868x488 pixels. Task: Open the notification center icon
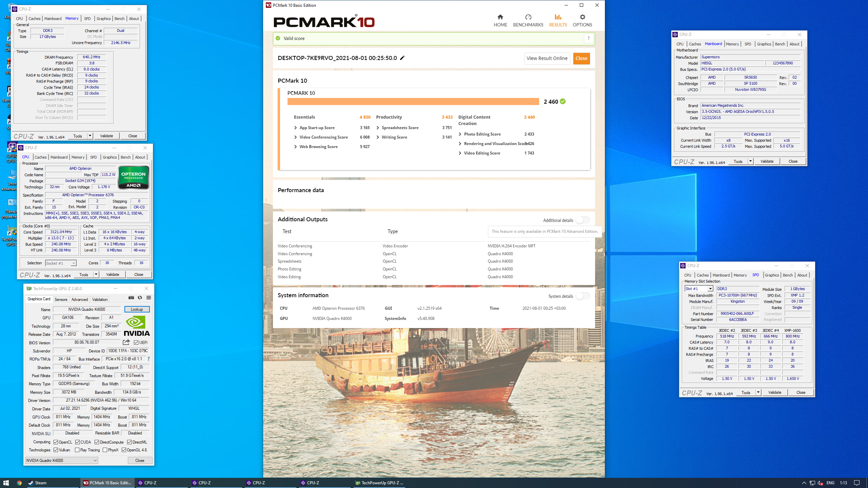(x=857, y=483)
